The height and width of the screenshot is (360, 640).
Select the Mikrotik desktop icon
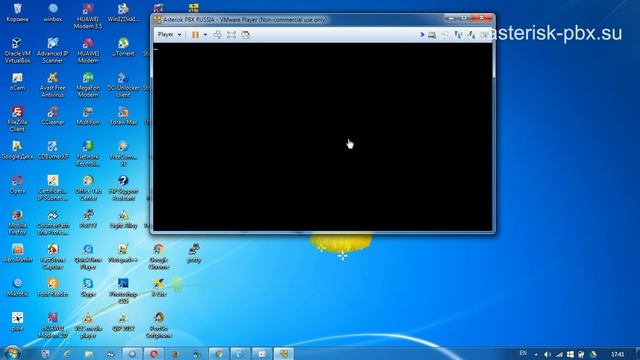point(18,287)
